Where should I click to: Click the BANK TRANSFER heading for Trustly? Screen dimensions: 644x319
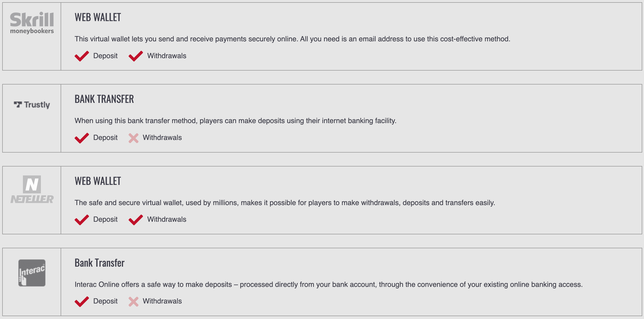pos(104,99)
